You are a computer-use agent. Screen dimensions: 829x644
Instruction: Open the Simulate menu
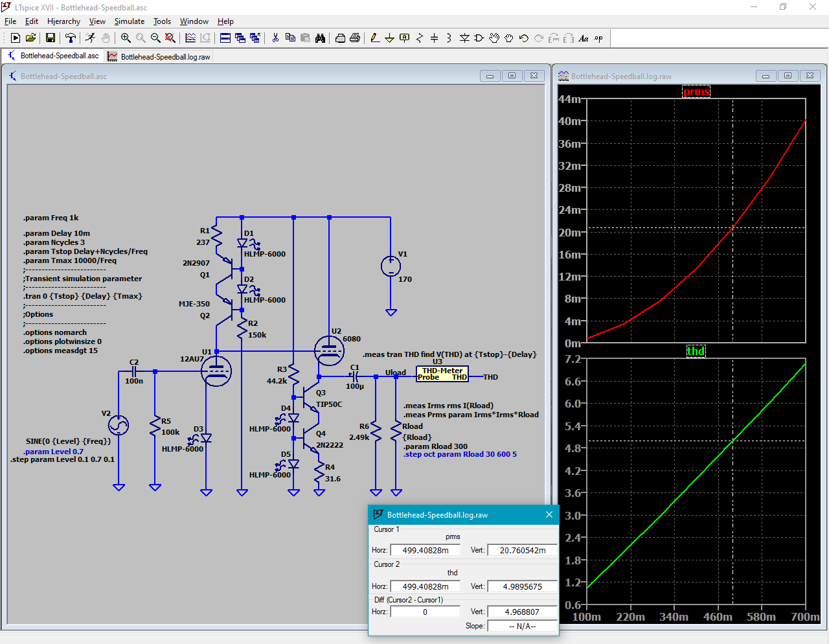pos(130,21)
